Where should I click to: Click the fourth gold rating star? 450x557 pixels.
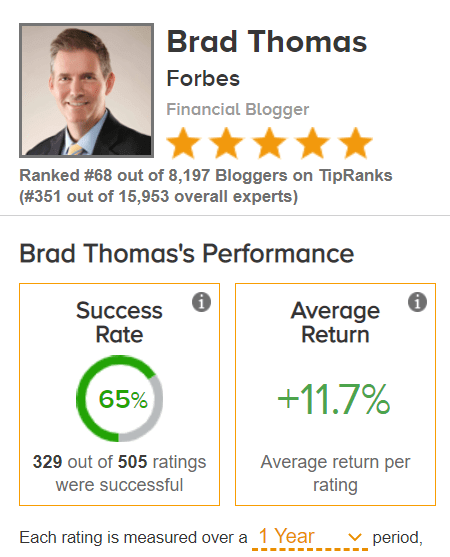(313, 143)
